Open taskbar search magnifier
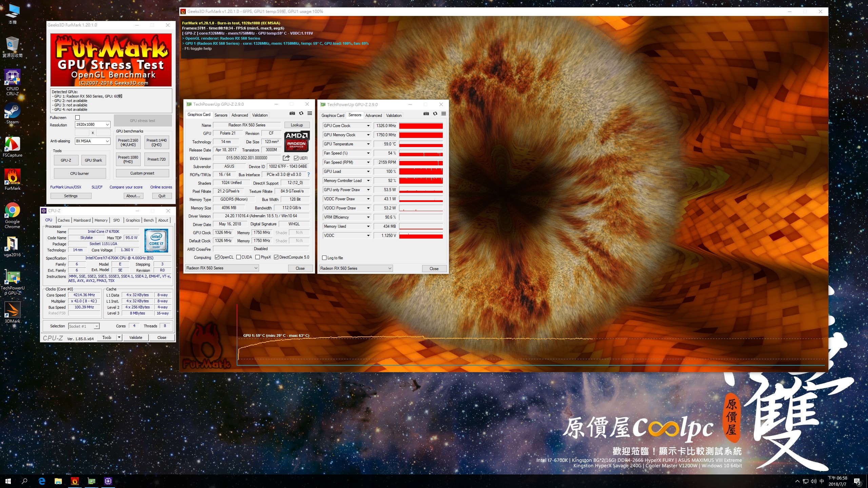Viewport: 868px width, 488px height. (24, 481)
